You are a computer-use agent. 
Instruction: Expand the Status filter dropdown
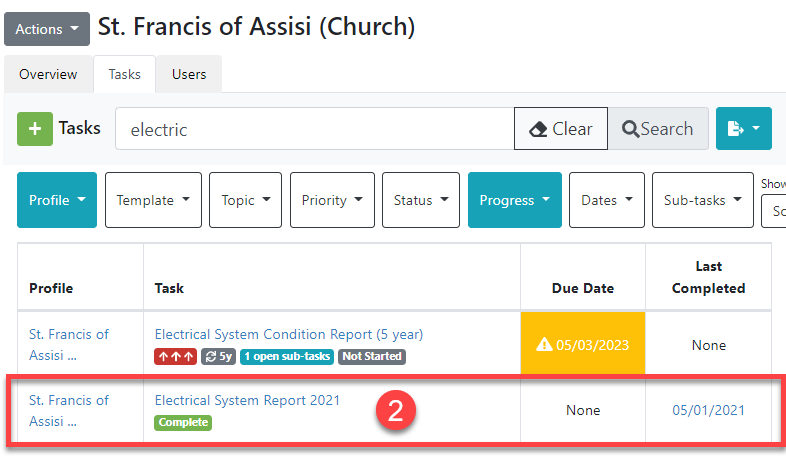[x=420, y=200]
